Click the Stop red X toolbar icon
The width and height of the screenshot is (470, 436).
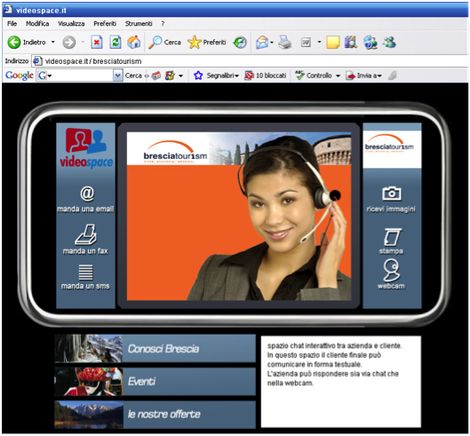[97, 42]
